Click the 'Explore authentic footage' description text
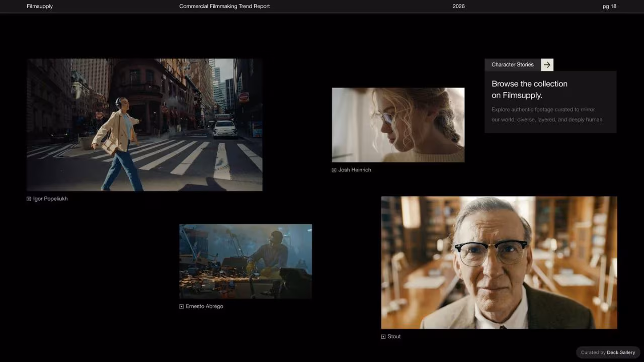This screenshot has width=644, height=362. [547, 115]
